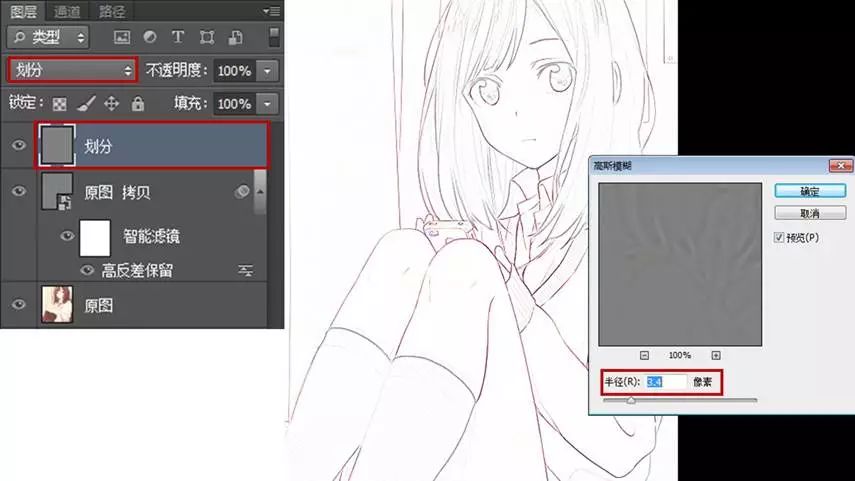Click the smart object filter icon
855x481 pixels.
(235, 38)
